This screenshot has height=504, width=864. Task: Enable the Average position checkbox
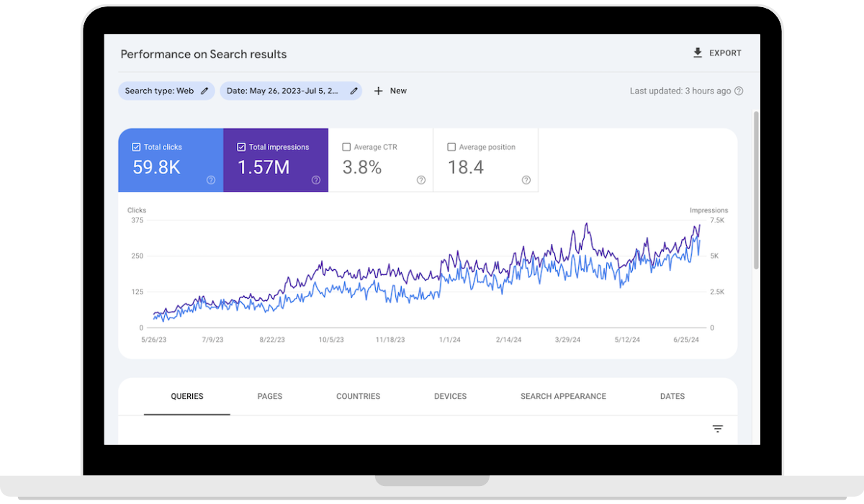pos(451,146)
